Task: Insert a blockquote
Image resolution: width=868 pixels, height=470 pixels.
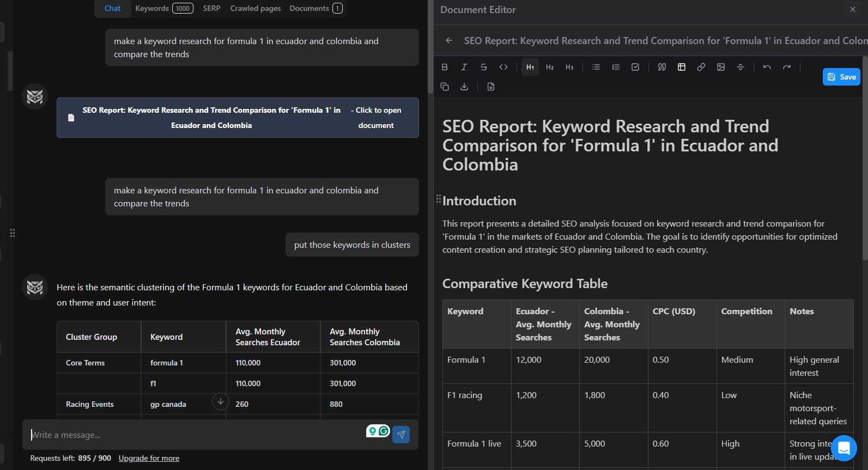Action: (662, 67)
